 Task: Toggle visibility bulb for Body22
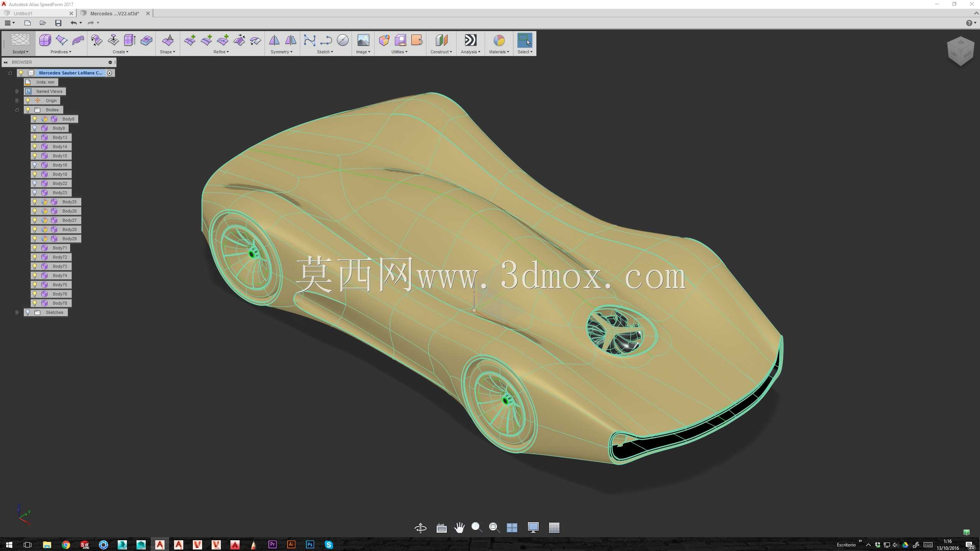tap(35, 183)
